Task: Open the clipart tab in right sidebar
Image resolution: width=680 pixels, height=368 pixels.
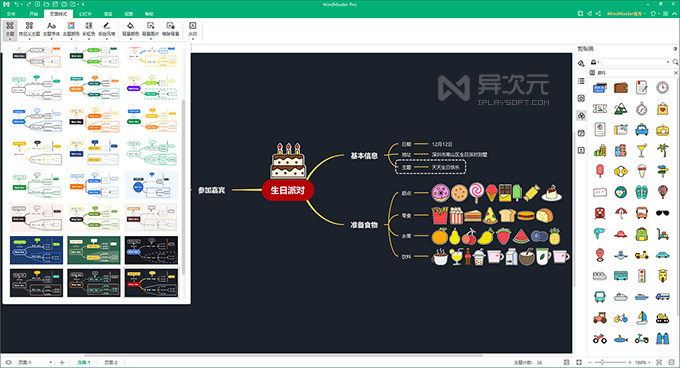Action: pyautogui.click(x=582, y=116)
